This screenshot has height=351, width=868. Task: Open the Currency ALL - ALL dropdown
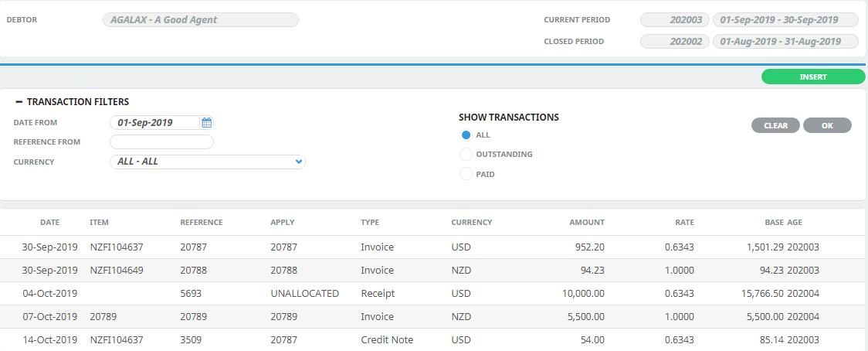[x=208, y=162]
